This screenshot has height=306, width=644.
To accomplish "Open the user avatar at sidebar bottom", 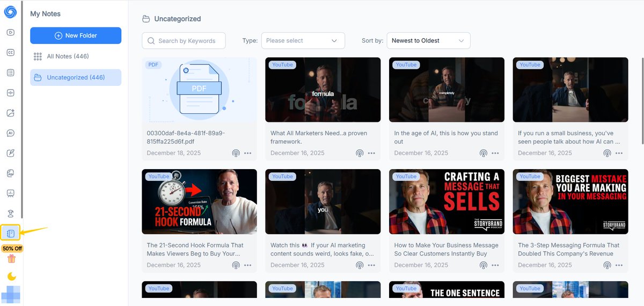I will click(11, 295).
